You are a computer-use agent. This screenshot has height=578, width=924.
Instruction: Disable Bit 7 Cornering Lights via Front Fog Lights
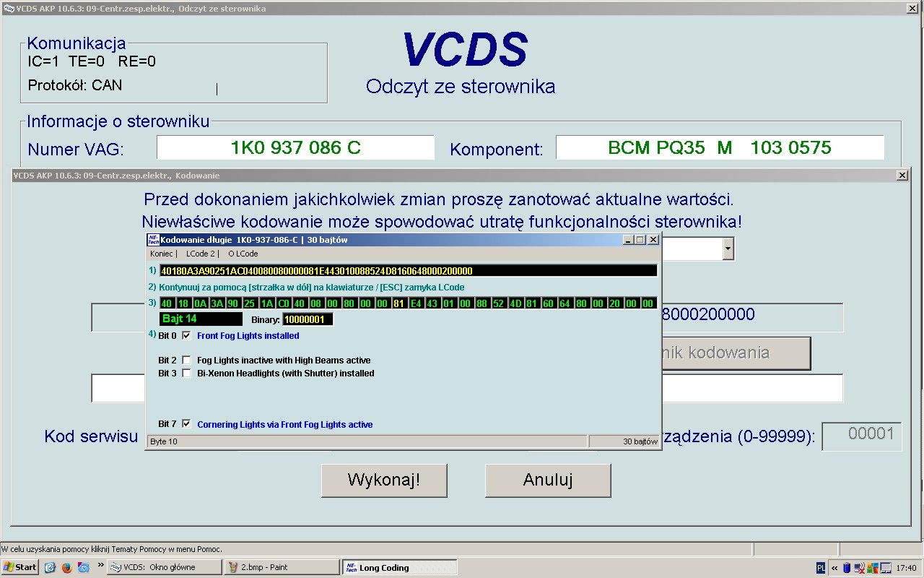click(x=186, y=424)
